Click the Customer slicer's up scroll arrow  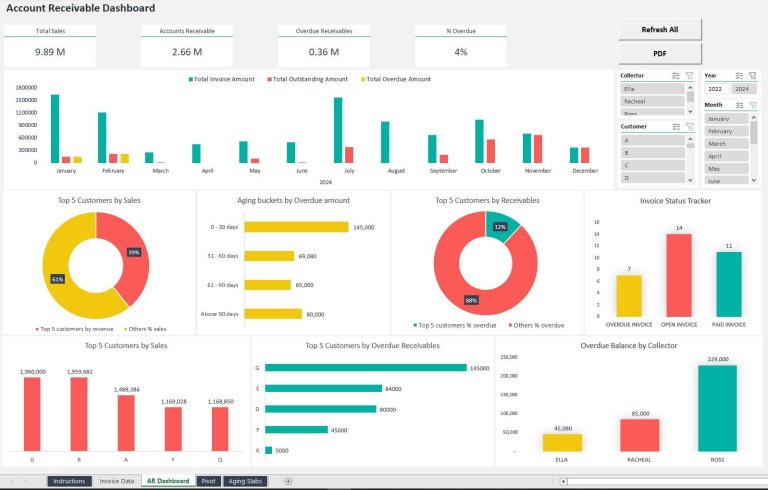691,139
